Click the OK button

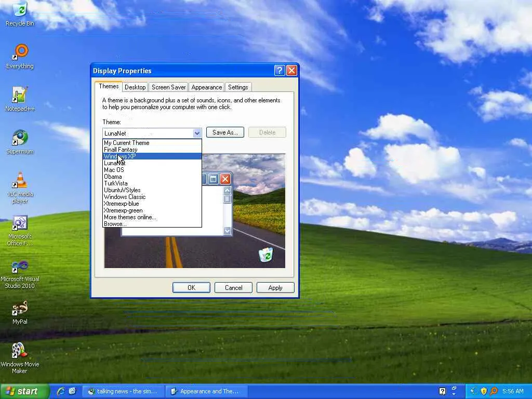[x=191, y=288]
